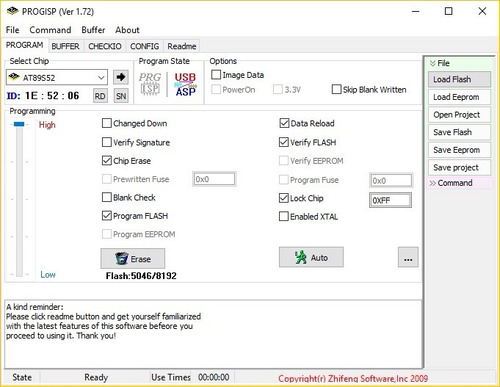Enable the Blank Check checkbox
Viewport: 500px width, 387px height.
[107, 197]
